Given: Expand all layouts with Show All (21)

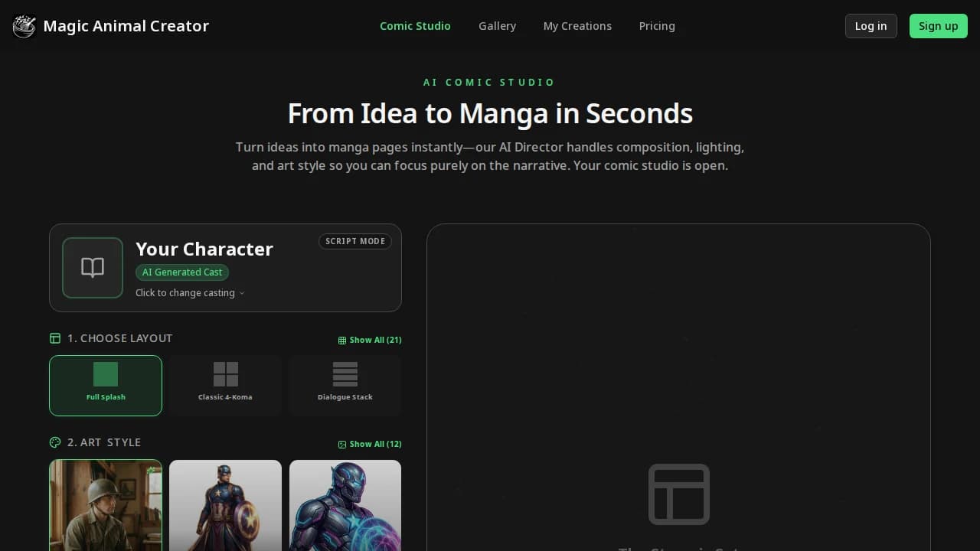Looking at the screenshot, I should (370, 339).
